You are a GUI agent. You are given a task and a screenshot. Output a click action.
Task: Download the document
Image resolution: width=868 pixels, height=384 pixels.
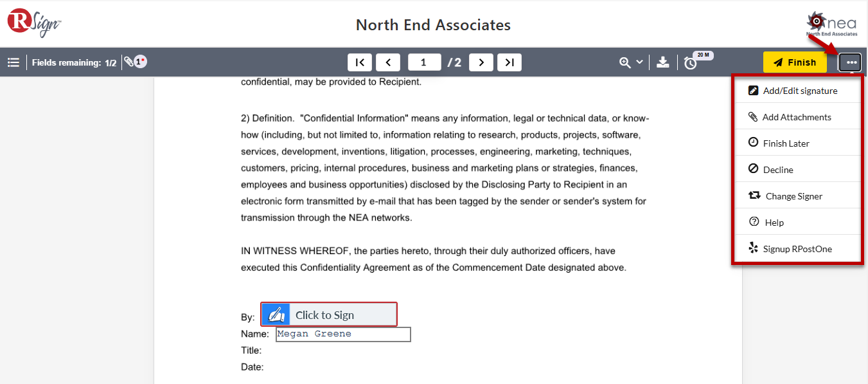663,62
